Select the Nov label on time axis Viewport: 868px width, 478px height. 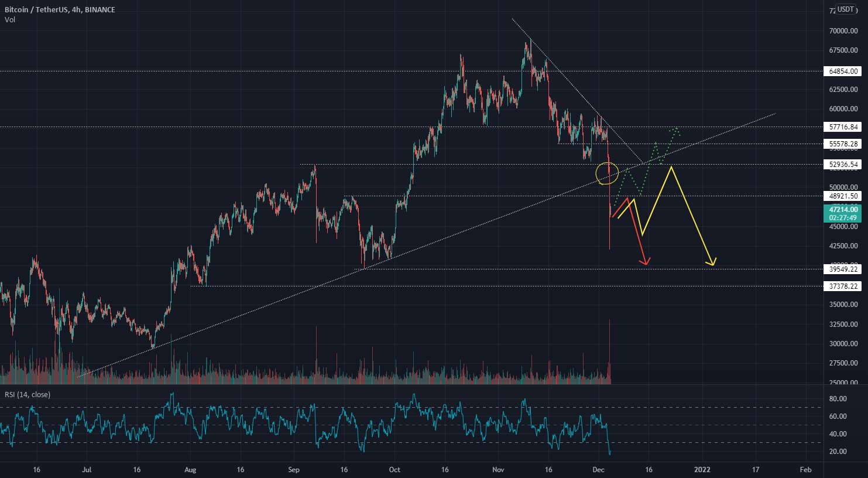[498, 470]
